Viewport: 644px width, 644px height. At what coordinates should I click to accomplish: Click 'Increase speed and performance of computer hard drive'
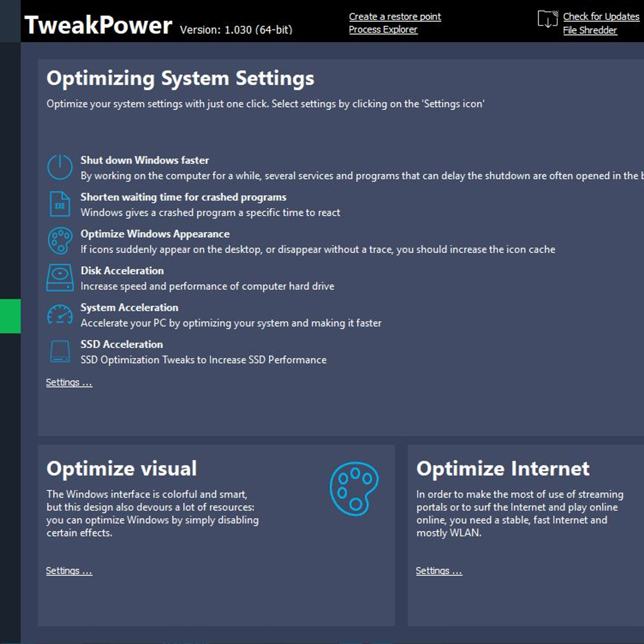tap(207, 286)
